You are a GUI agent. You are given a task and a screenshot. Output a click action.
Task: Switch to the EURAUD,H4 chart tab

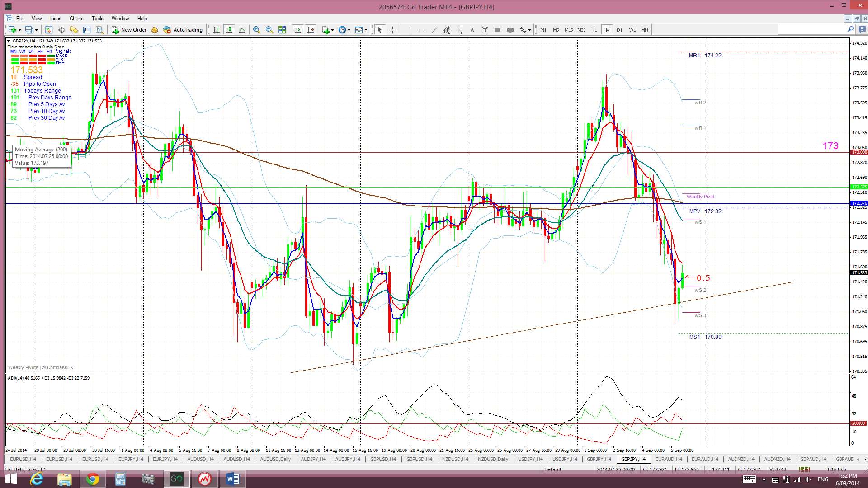(668, 459)
